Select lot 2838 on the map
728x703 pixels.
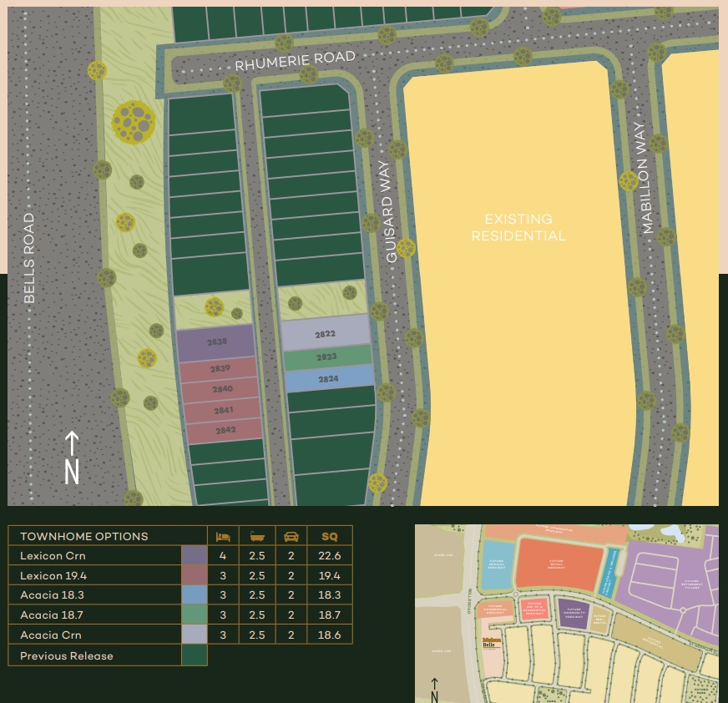pyautogui.click(x=216, y=342)
